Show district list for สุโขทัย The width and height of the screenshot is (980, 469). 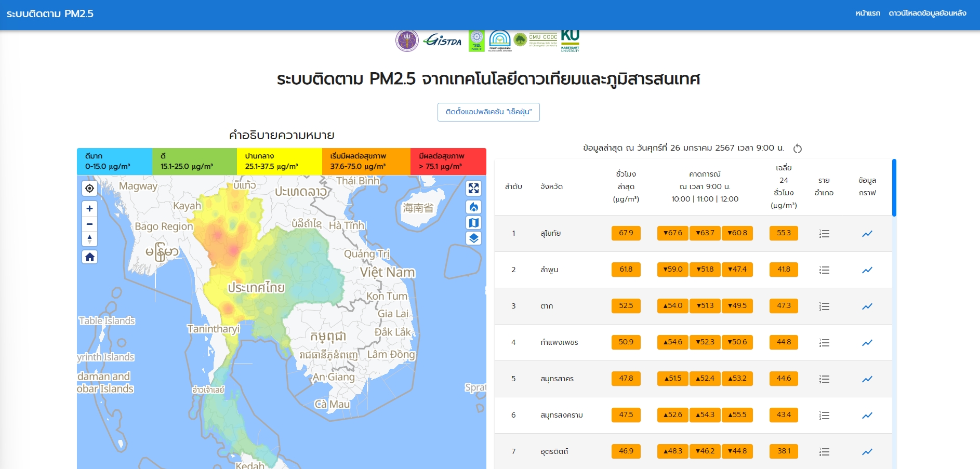click(824, 234)
